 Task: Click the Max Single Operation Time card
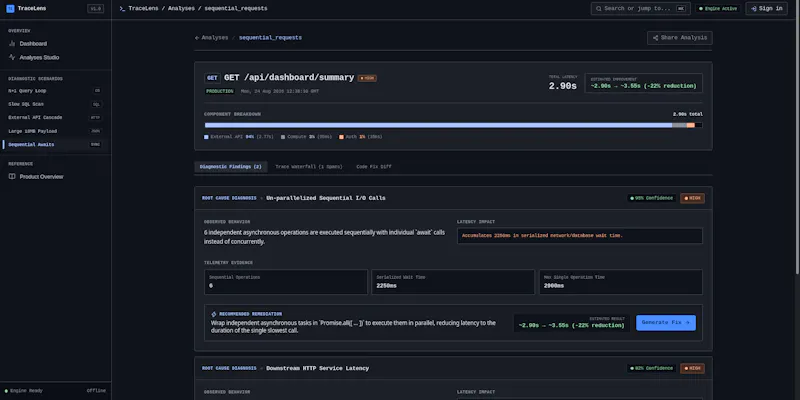(621, 282)
